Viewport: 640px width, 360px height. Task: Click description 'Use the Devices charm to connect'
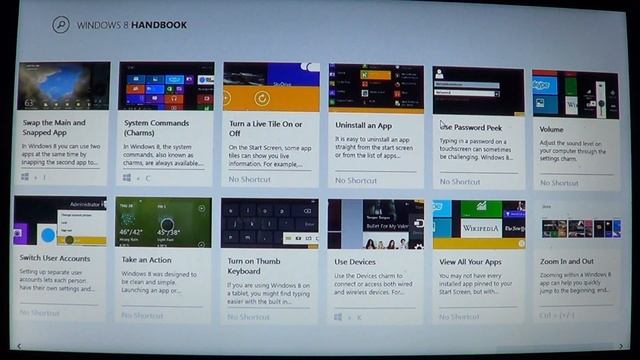pyautogui.click(x=373, y=284)
